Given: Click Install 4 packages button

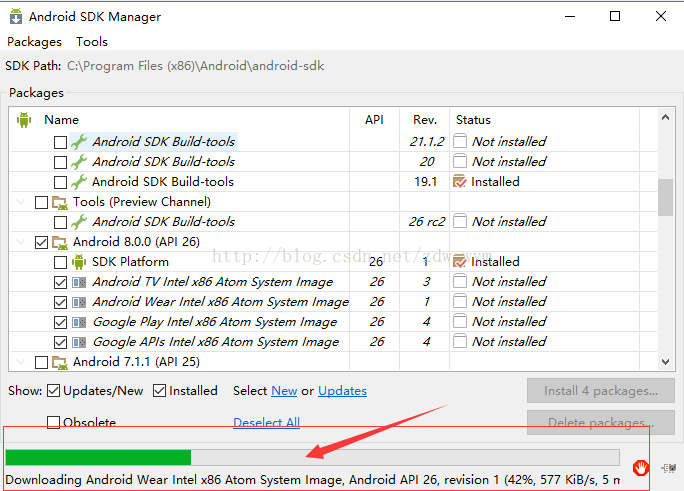Looking at the screenshot, I should point(601,391).
